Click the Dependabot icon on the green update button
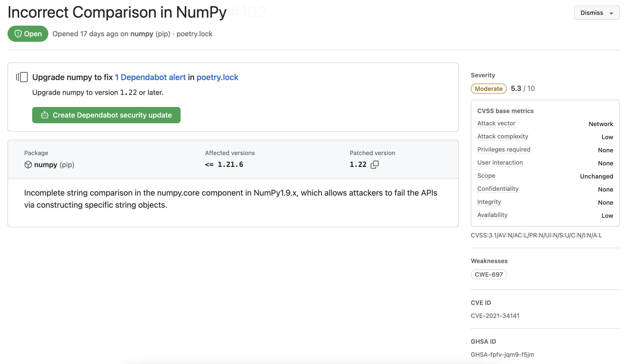The image size is (639, 364). pos(44,115)
